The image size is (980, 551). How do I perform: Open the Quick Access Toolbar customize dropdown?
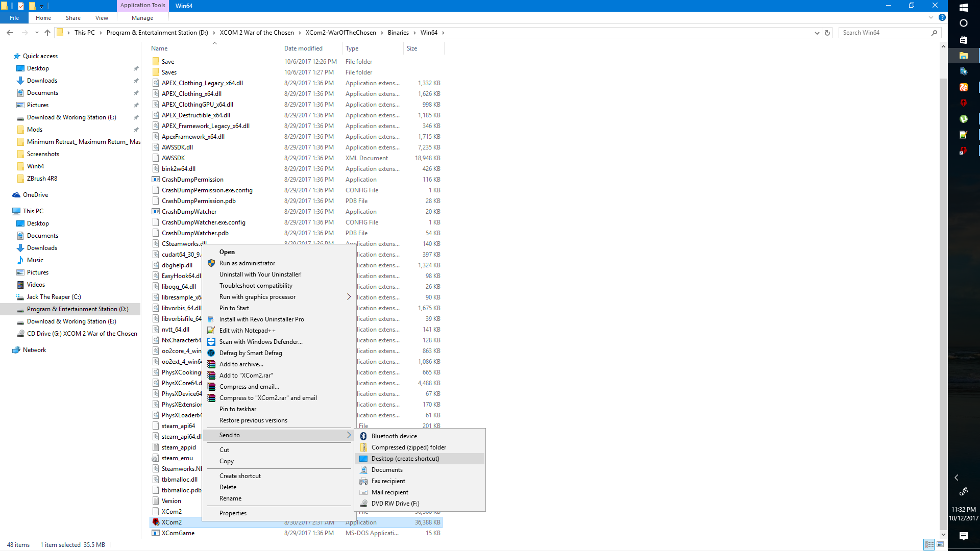tap(42, 6)
